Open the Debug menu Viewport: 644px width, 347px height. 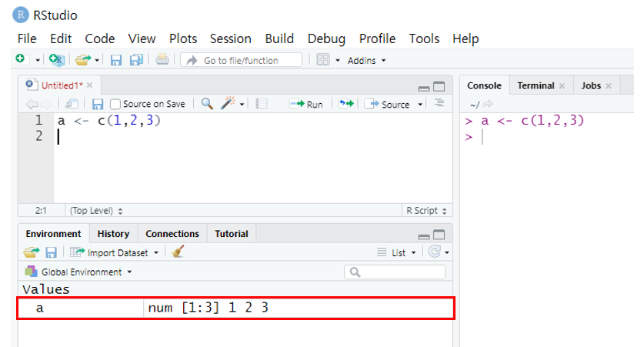pyautogui.click(x=326, y=38)
